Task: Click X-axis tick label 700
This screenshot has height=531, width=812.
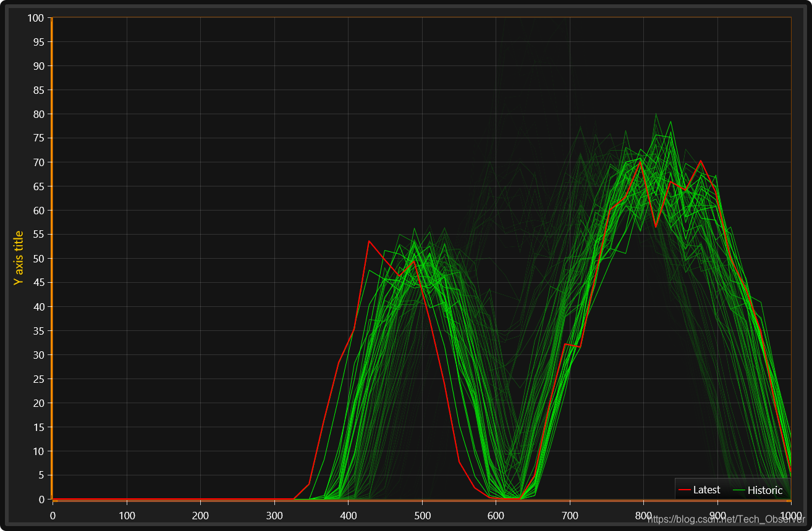Action: coord(570,515)
